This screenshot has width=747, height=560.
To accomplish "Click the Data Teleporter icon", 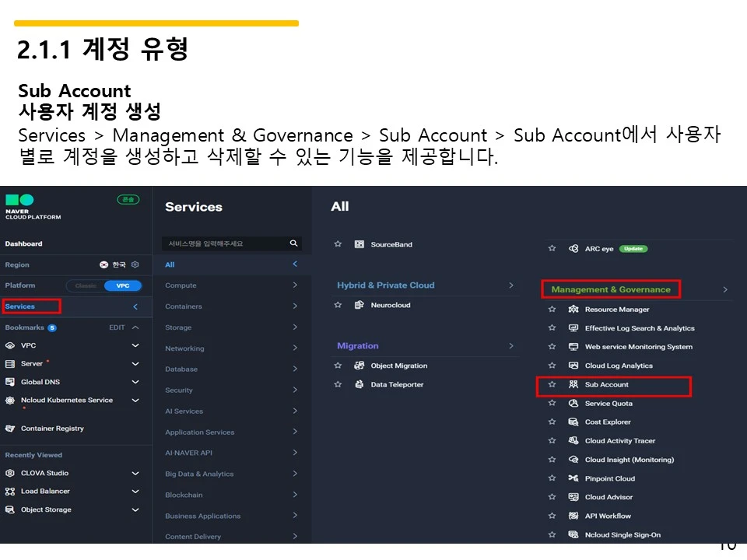I will pos(358,384).
